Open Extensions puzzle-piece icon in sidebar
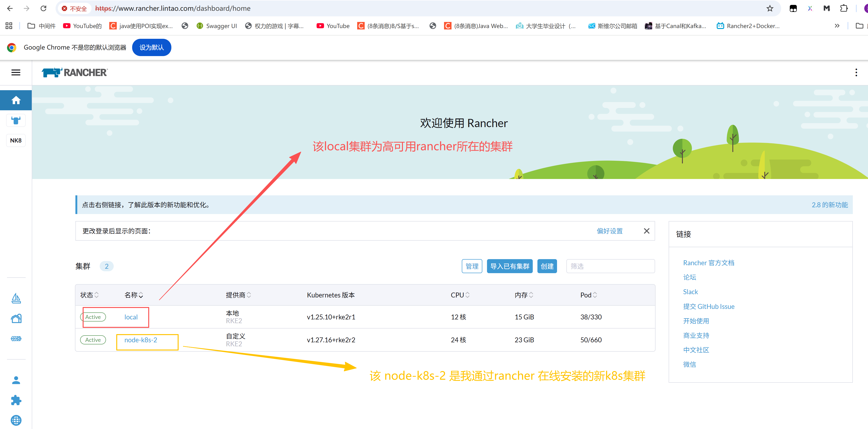 click(16, 400)
